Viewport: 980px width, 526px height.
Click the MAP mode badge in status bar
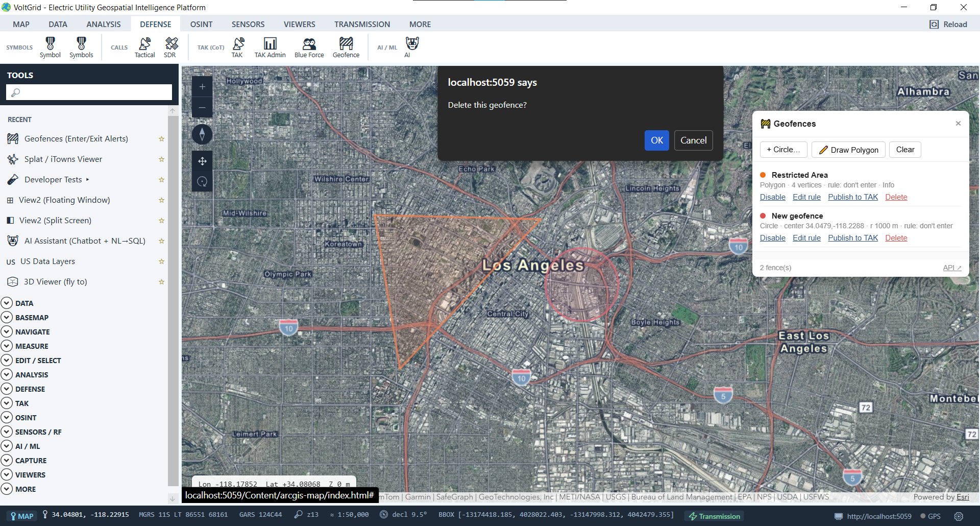tap(22, 516)
